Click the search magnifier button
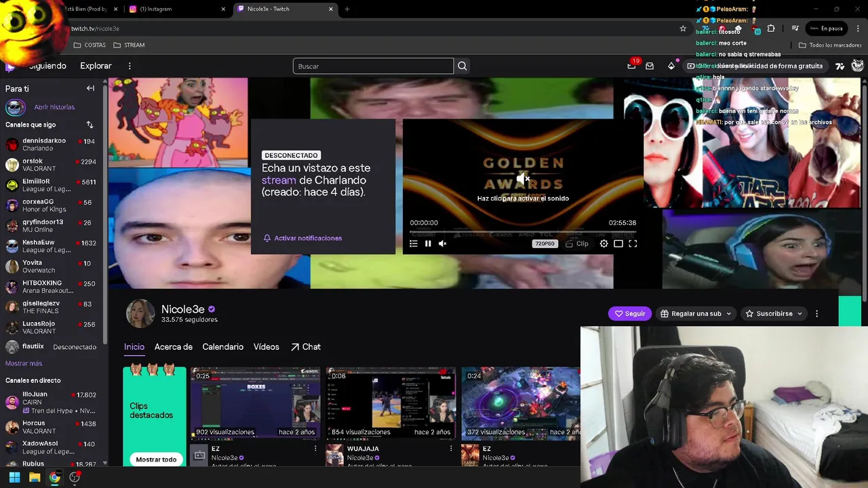Viewport: 868px width, 488px height. pos(462,66)
